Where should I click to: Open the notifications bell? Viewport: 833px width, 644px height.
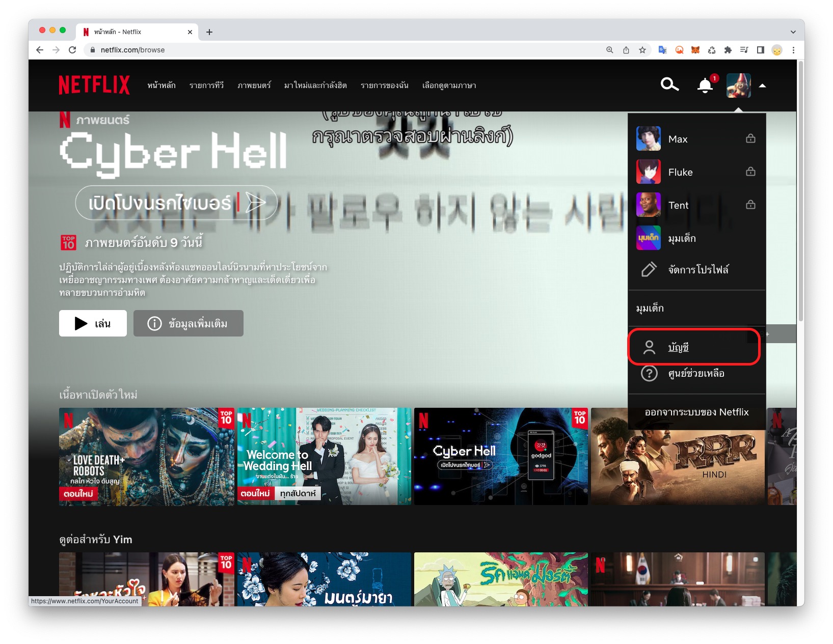point(705,86)
